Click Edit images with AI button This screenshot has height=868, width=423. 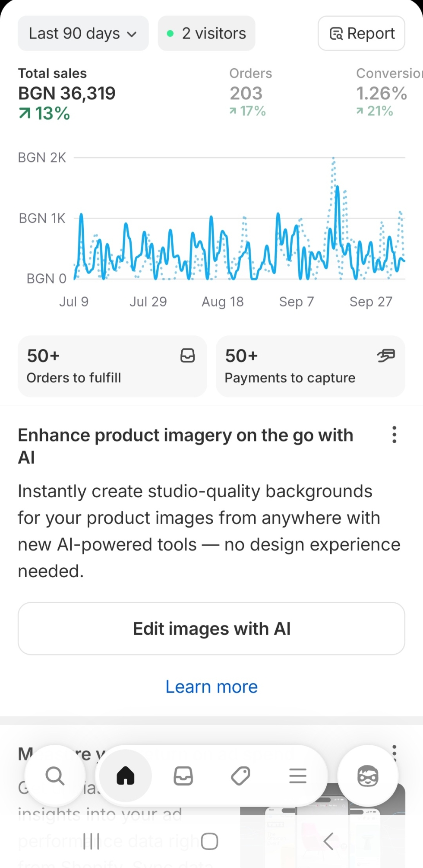click(x=211, y=629)
